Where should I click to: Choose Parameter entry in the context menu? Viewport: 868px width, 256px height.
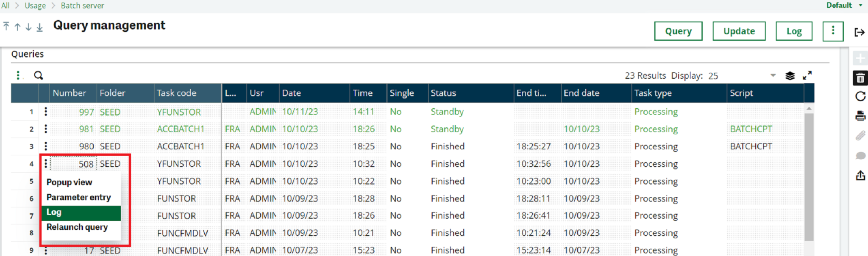coord(78,197)
